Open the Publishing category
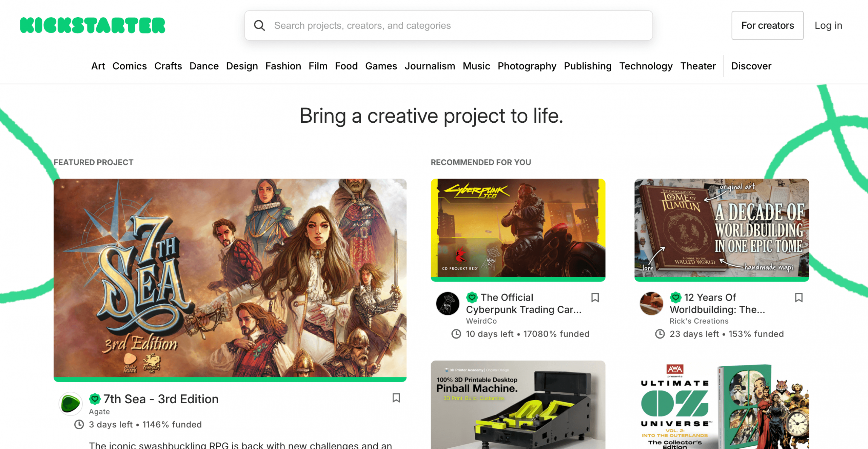 (588, 66)
